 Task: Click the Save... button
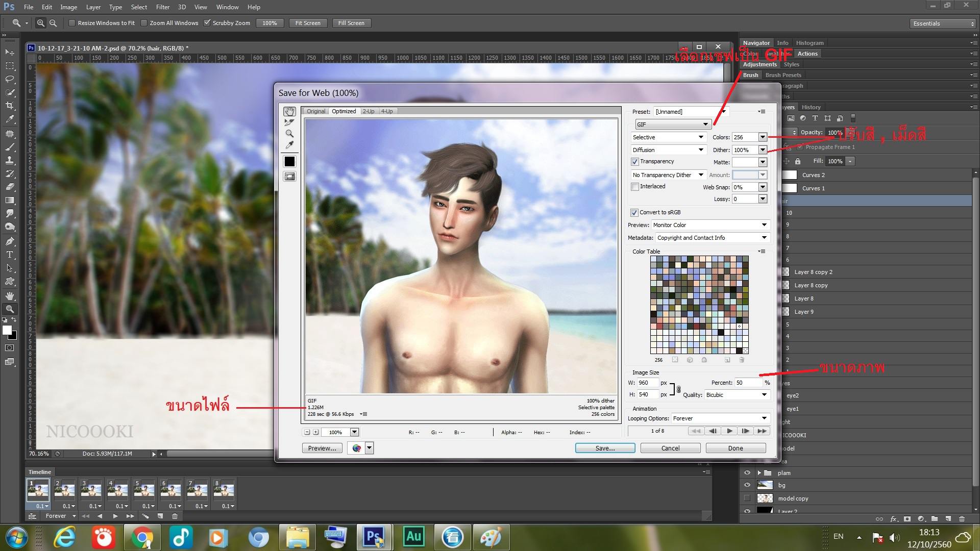pos(605,448)
